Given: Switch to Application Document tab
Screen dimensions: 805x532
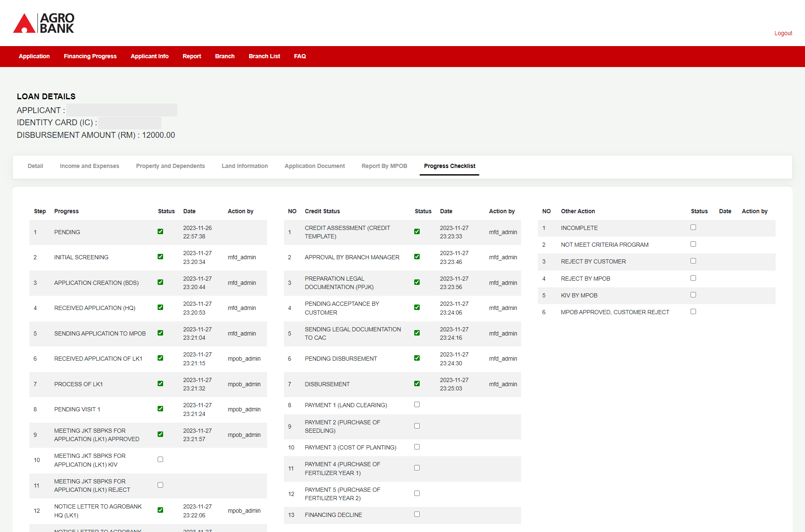Looking at the screenshot, I should click(x=314, y=166).
